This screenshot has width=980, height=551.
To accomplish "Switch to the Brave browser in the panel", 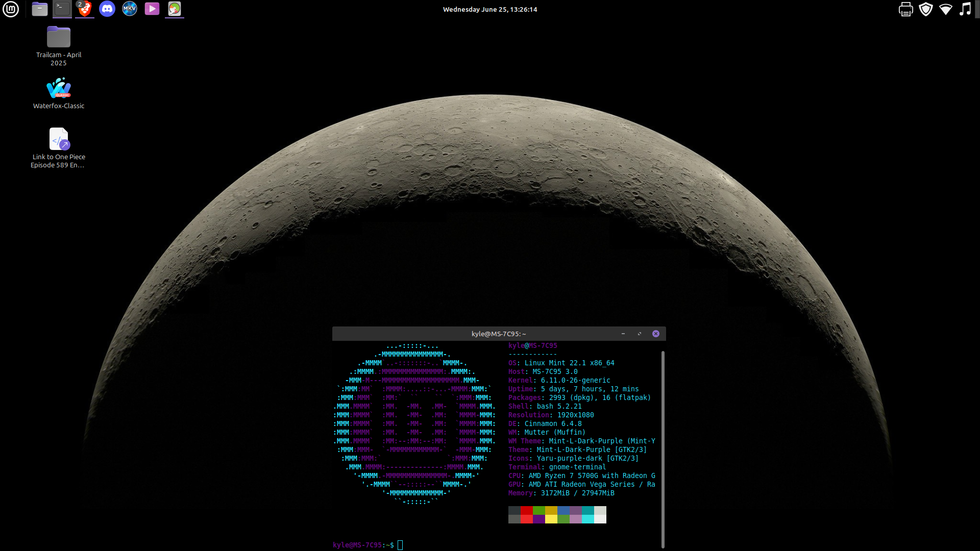I will coord(85,9).
